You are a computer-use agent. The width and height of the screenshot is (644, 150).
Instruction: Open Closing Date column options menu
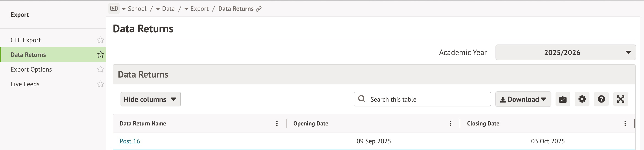[625, 123]
